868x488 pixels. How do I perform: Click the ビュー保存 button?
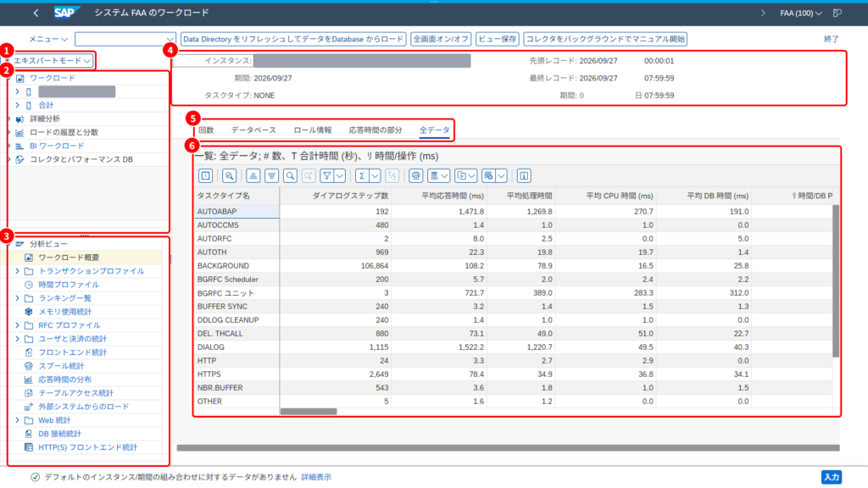pyautogui.click(x=497, y=39)
